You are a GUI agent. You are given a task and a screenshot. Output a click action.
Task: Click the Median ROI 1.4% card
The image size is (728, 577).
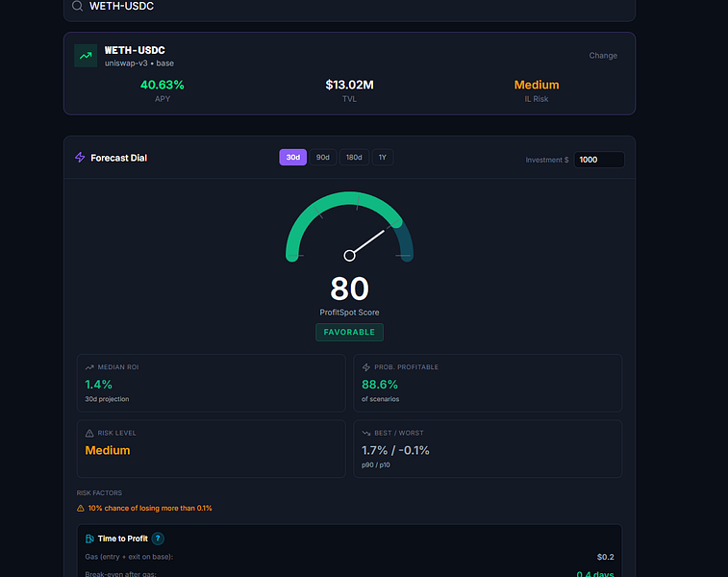212,383
